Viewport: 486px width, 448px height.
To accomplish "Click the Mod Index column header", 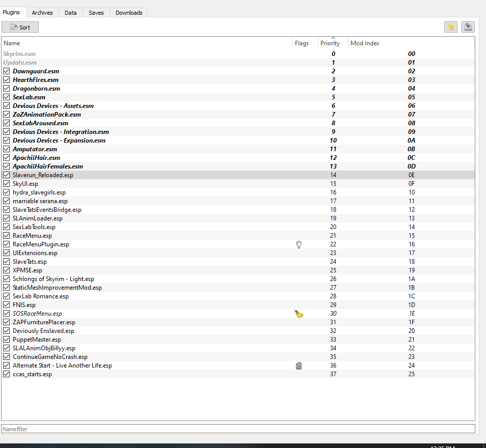I will pos(411,43).
